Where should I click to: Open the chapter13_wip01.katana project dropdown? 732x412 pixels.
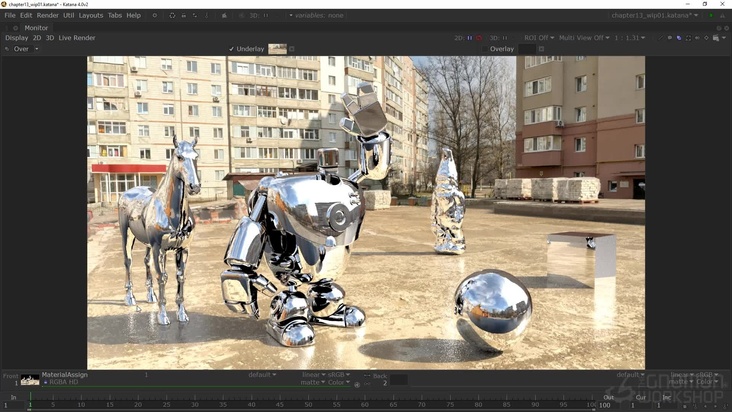tap(655, 15)
